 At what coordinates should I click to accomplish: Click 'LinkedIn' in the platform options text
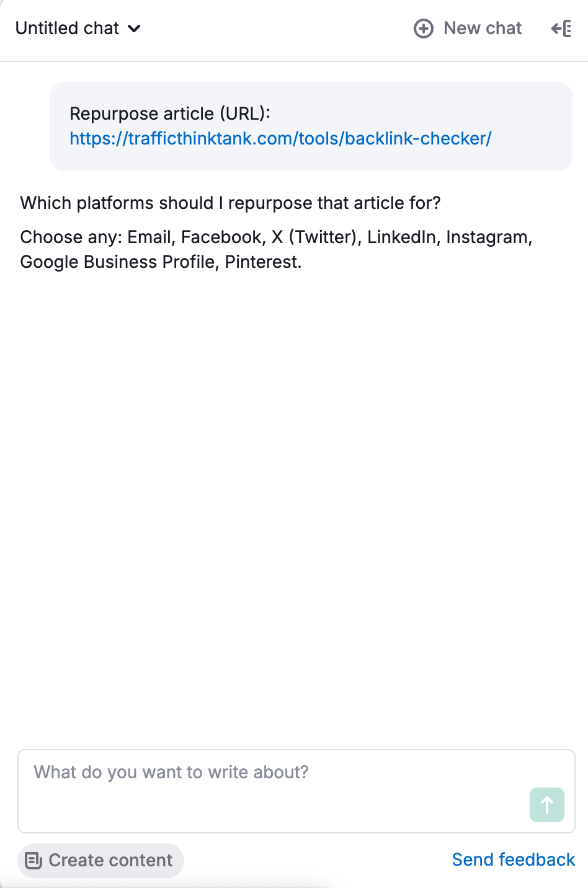pos(401,237)
